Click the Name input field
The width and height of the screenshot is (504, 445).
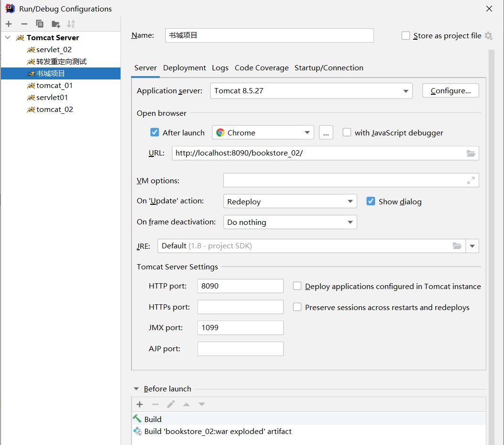click(269, 35)
